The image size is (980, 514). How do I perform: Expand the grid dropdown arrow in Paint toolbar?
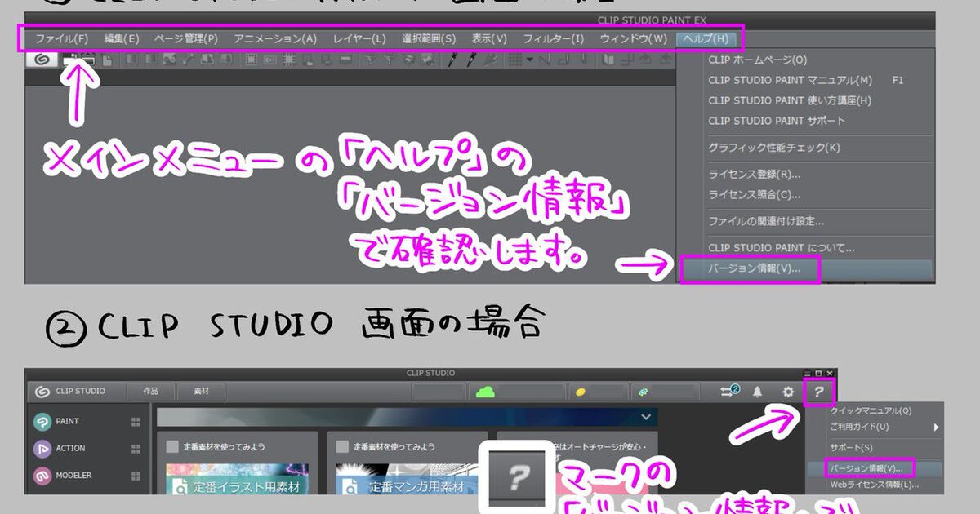pos(529,59)
